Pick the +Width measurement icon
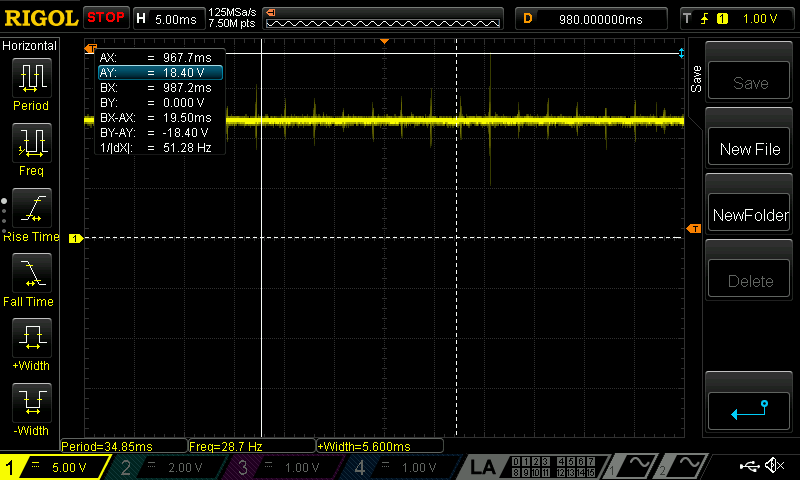 [31, 338]
